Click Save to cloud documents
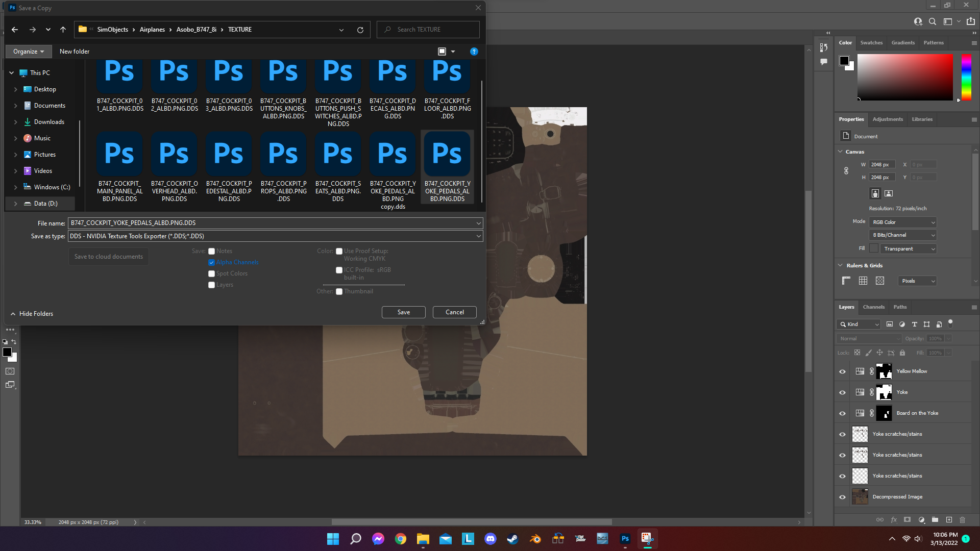This screenshot has height=551, width=980. [x=108, y=256]
